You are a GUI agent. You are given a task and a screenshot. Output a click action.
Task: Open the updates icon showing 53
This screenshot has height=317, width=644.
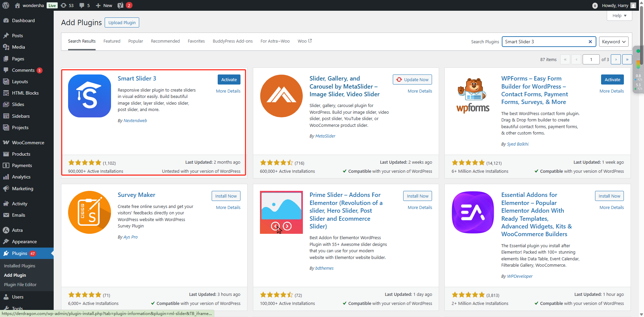pos(67,5)
